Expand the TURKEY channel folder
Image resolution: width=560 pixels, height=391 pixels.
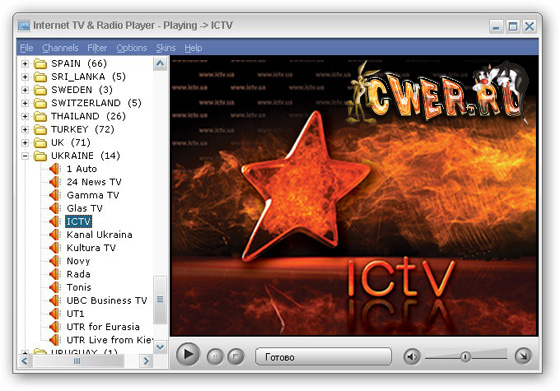[25, 130]
